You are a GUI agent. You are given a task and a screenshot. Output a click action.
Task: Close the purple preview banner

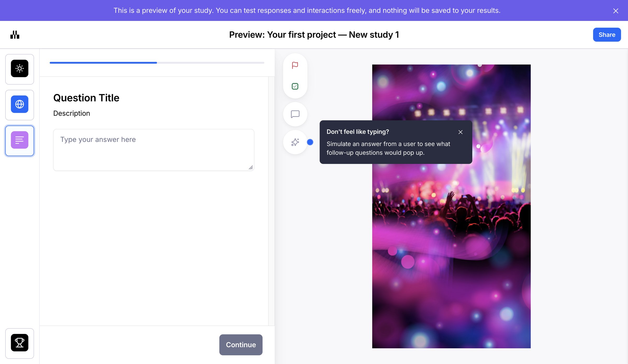pyautogui.click(x=616, y=11)
